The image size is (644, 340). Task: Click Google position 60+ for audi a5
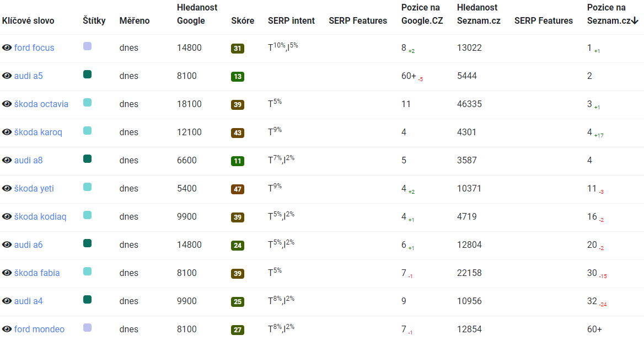click(x=409, y=76)
